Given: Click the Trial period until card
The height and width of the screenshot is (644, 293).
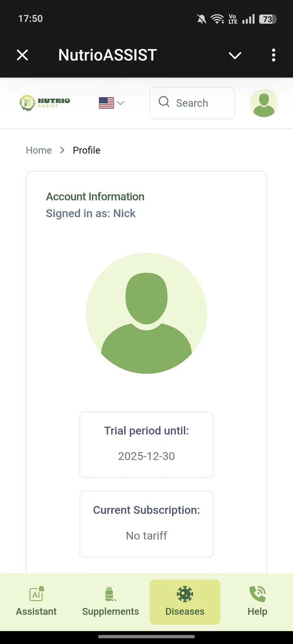Looking at the screenshot, I should point(146,445).
